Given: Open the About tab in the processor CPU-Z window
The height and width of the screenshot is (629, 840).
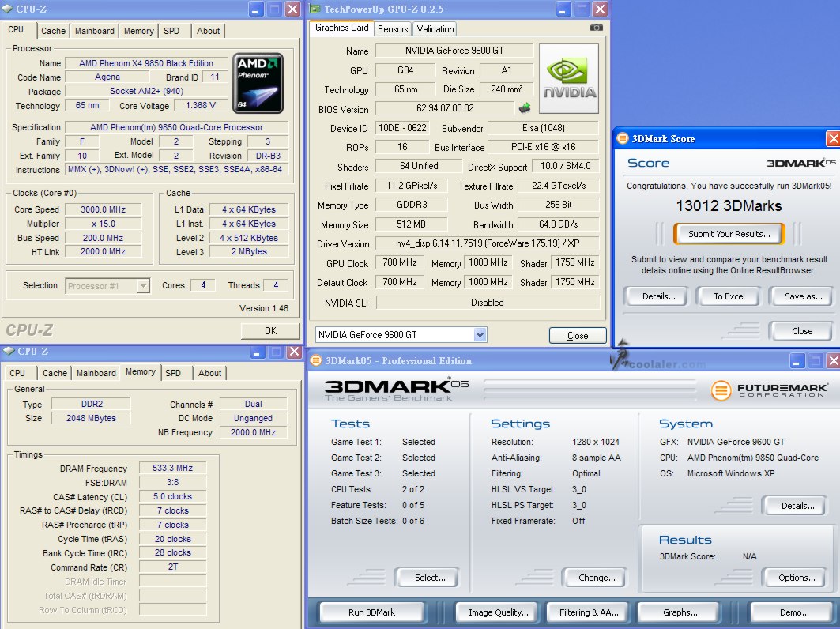Looking at the screenshot, I should 208,31.
